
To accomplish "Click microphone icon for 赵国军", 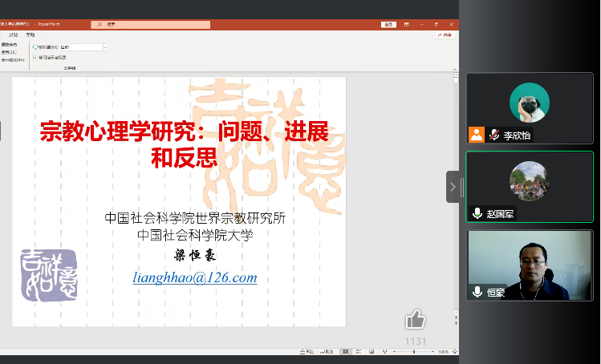I will click(477, 213).
